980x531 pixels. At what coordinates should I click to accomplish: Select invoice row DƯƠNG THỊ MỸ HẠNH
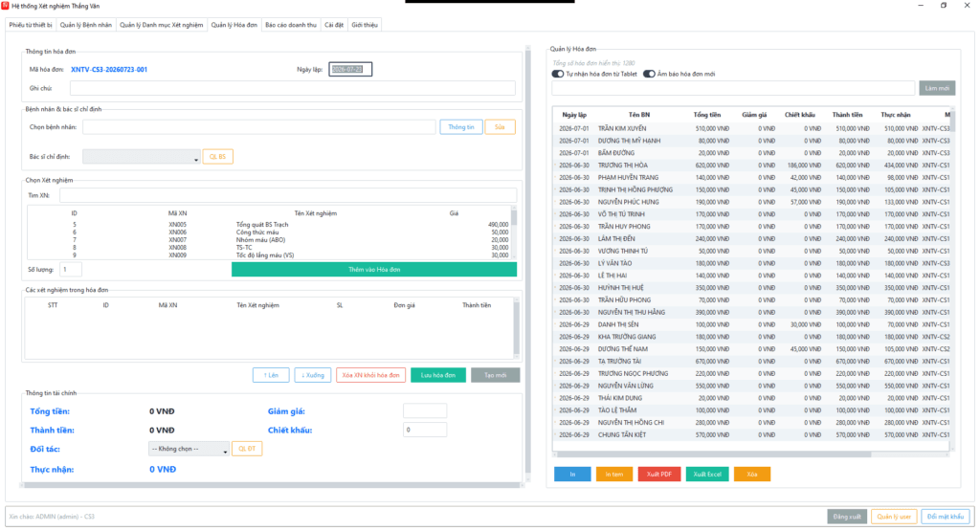[x=751, y=141]
